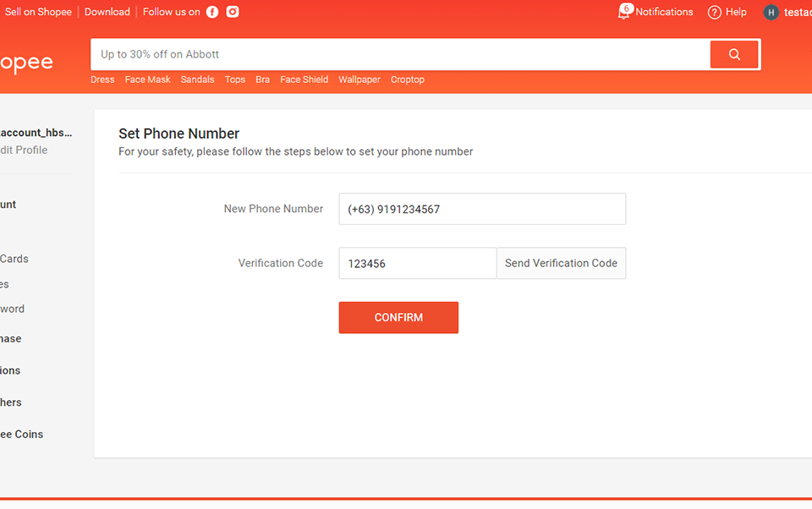This screenshot has width=812, height=509.
Task: Click Send Verification Code
Action: tap(561, 263)
